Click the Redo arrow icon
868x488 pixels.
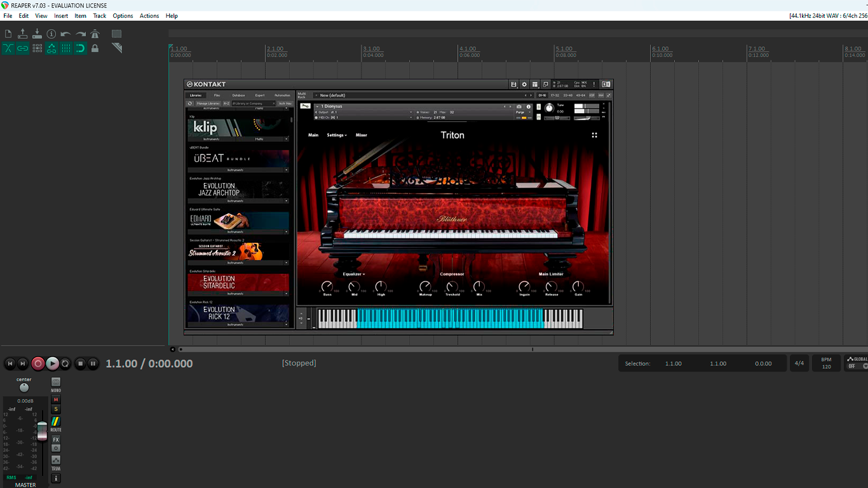pyautogui.click(x=81, y=34)
